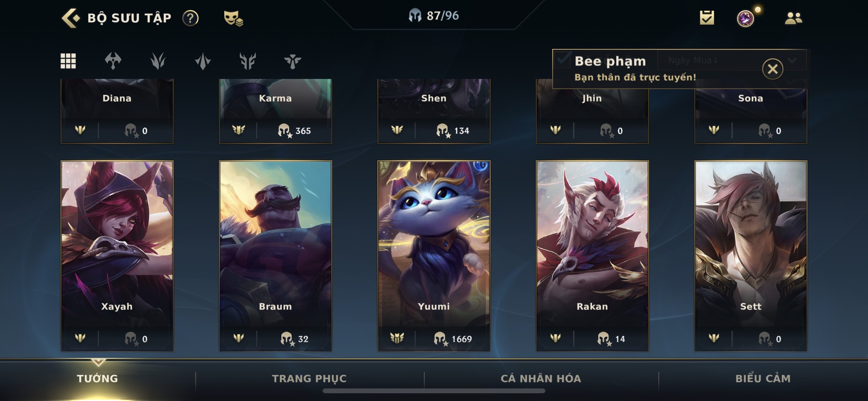Screen dimensions: 868x401
Task: Show all champions with grid filter
Action: pyautogui.click(x=68, y=61)
